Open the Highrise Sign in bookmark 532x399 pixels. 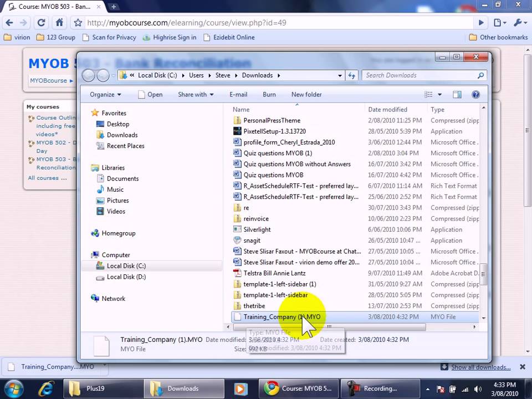point(170,37)
